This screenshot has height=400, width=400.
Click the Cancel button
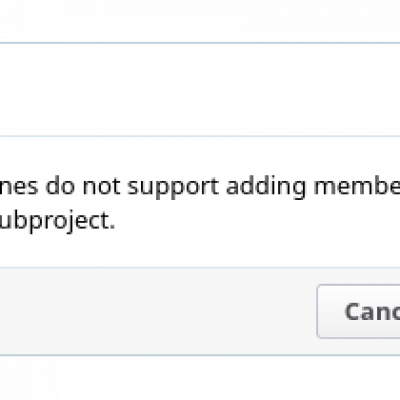[x=359, y=311]
